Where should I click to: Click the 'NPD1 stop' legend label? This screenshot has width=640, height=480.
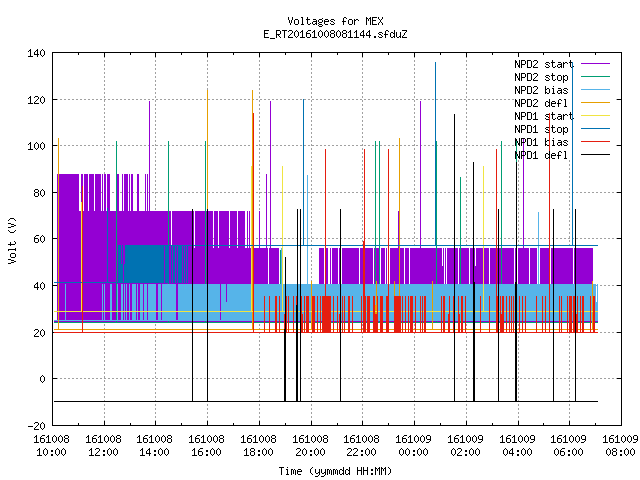(x=541, y=129)
